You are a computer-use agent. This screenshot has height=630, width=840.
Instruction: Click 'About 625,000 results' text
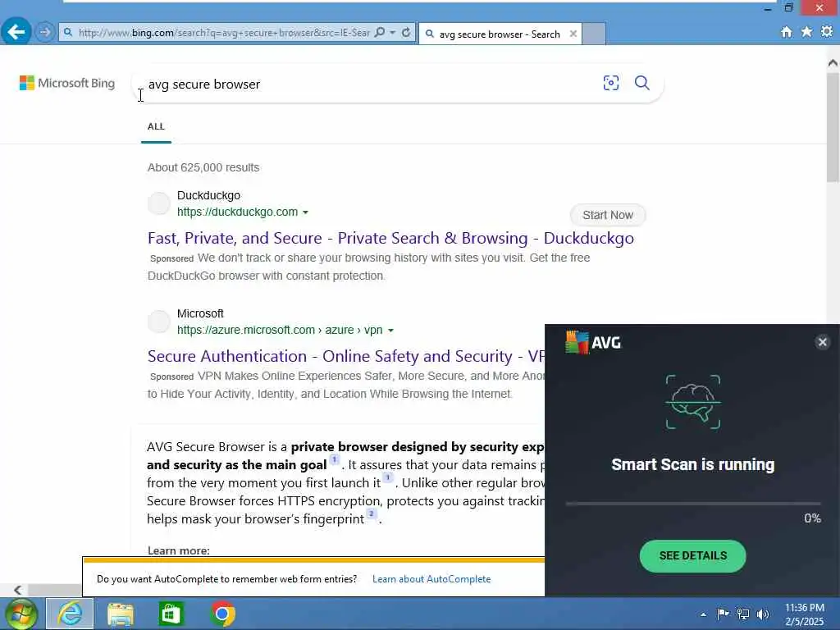(x=203, y=167)
